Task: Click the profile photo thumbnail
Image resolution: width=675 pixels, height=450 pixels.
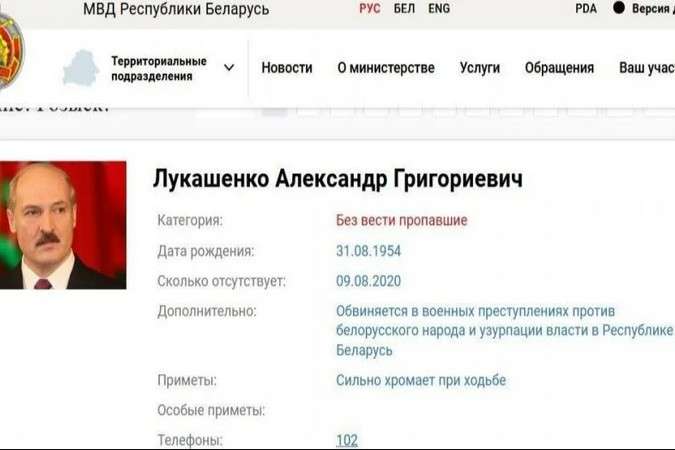Action: pyautogui.click(x=63, y=225)
